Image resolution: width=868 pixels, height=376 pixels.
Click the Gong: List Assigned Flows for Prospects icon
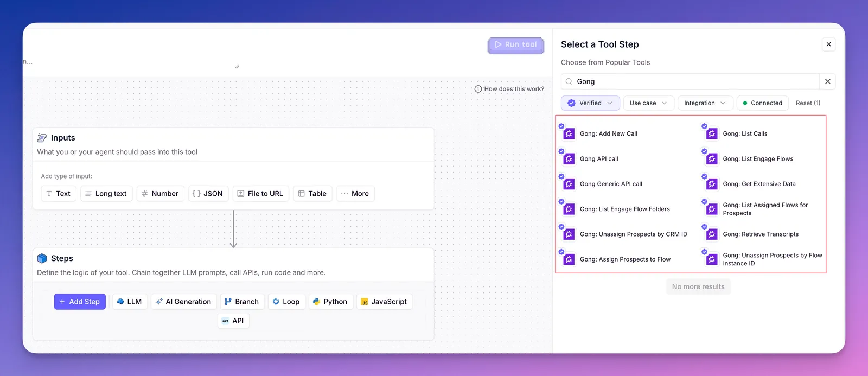[712, 209]
